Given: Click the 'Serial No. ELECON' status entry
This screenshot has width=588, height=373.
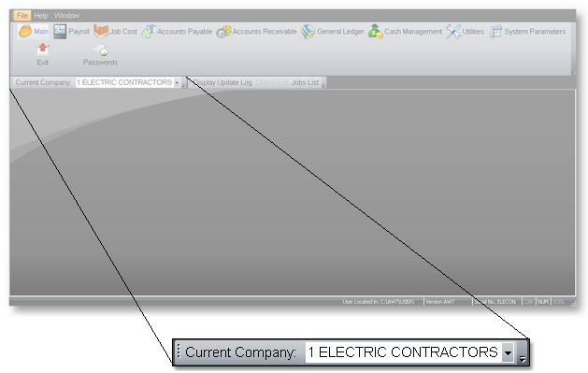Looking at the screenshot, I should tap(495, 302).
